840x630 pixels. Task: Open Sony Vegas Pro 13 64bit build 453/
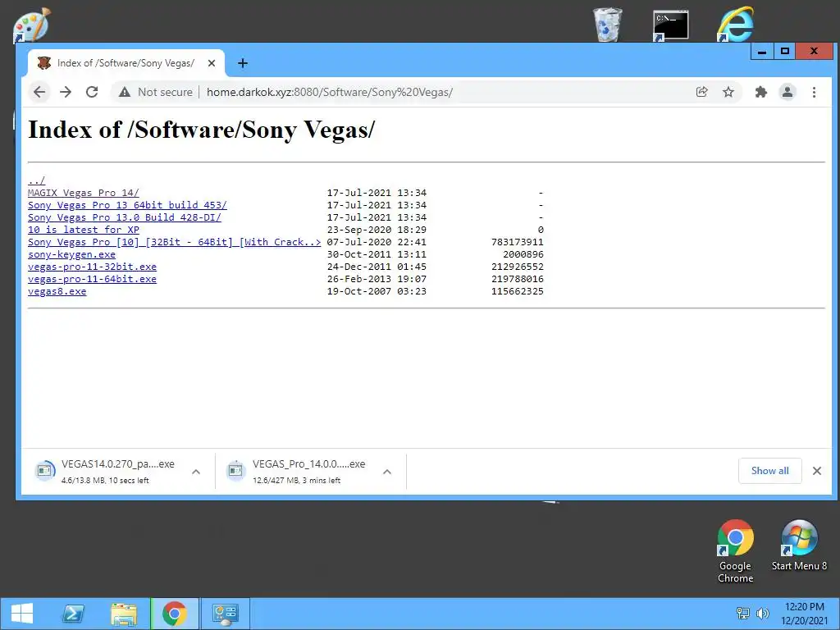tap(127, 205)
